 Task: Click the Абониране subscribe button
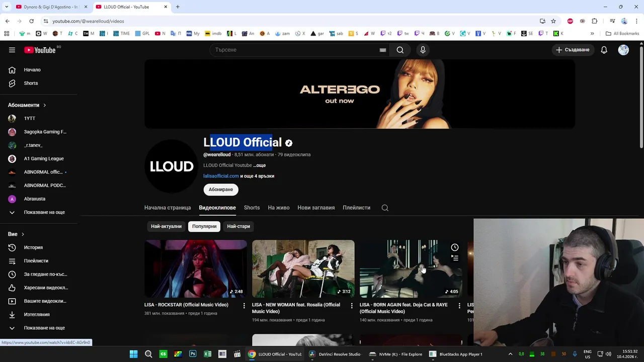tap(221, 190)
